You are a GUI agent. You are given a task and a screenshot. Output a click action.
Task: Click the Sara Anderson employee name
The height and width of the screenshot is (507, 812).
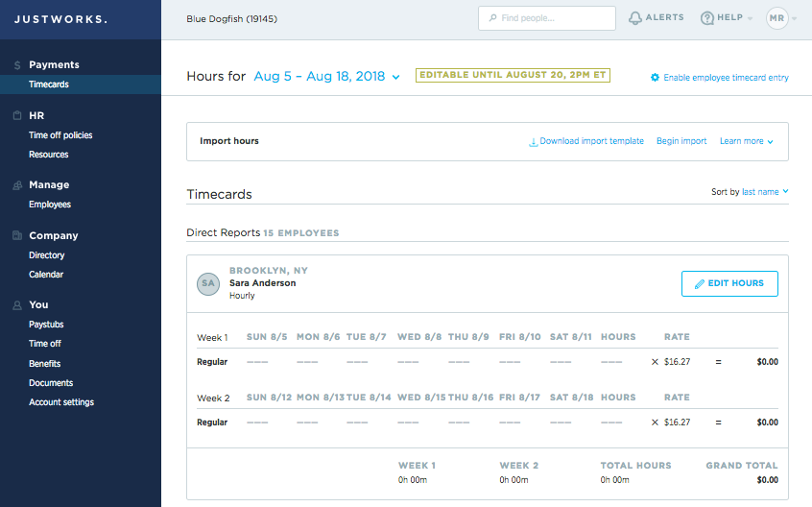(x=263, y=282)
